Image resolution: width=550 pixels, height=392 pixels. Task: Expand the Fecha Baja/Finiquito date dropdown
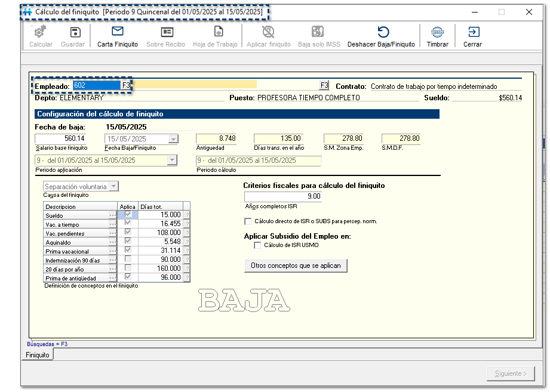tap(173, 139)
